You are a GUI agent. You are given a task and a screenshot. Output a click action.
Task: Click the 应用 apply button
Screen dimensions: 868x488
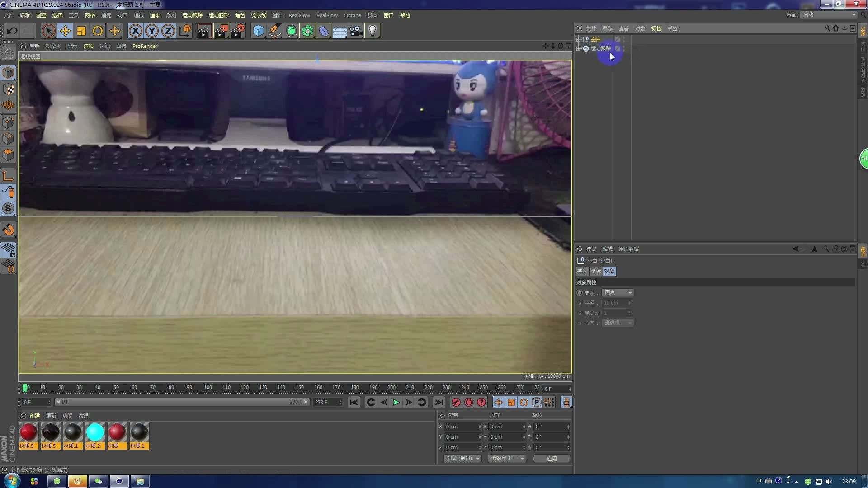coord(552,458)
